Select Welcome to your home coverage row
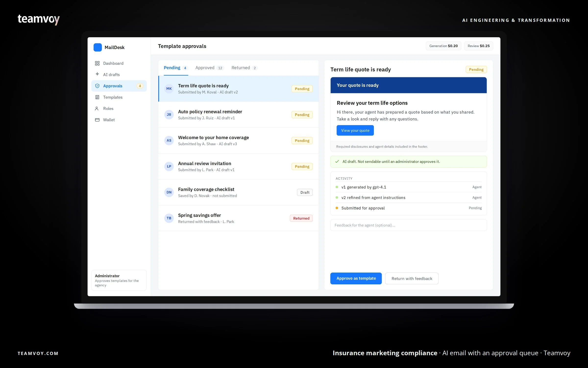588x368 pixels. (238, 141)
